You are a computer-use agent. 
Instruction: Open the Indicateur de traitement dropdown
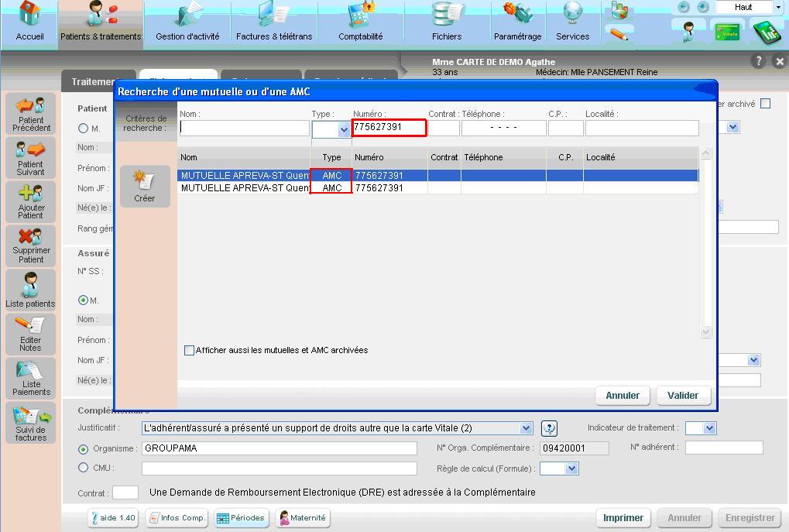(x=709, y=428)
